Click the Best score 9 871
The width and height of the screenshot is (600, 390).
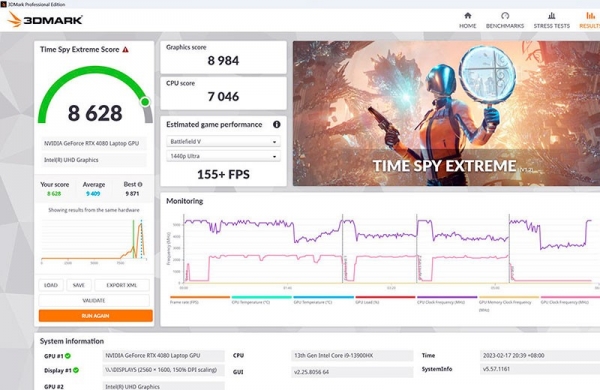tap(132, 194)
